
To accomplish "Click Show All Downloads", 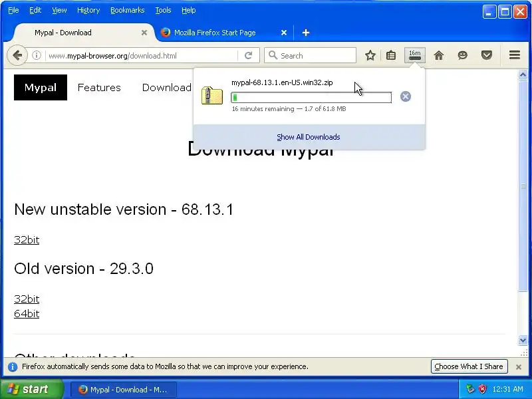I will point(309,137).
